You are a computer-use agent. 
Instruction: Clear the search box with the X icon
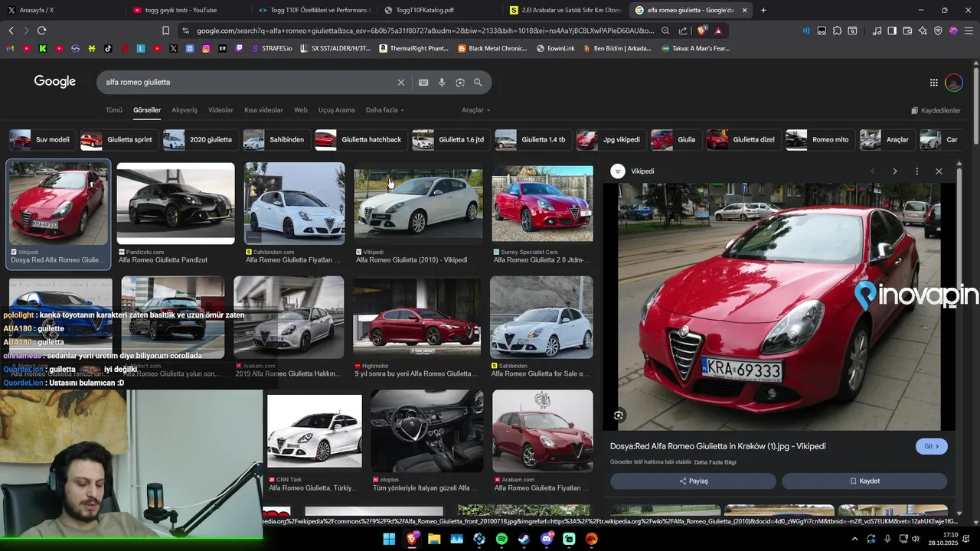400,82
